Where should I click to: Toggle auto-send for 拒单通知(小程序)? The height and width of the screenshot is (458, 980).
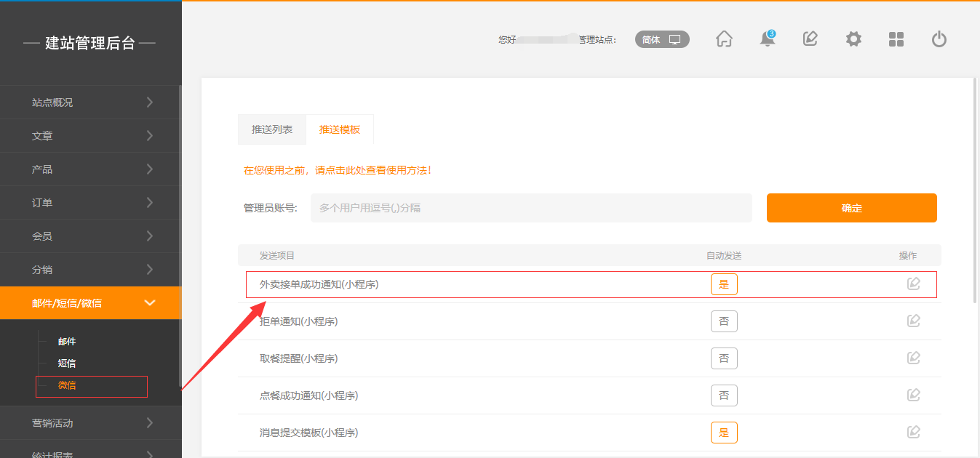pyautogui.click(x=724, y=321)
